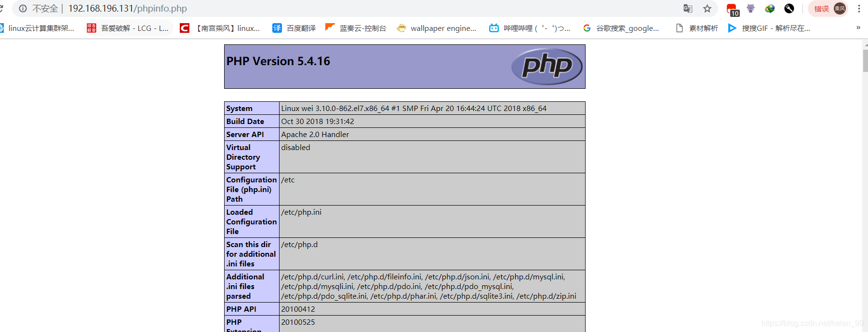Open the linux云计算集群架 bookmark
Screen dimensions: 868x332
tap(38, 28)
